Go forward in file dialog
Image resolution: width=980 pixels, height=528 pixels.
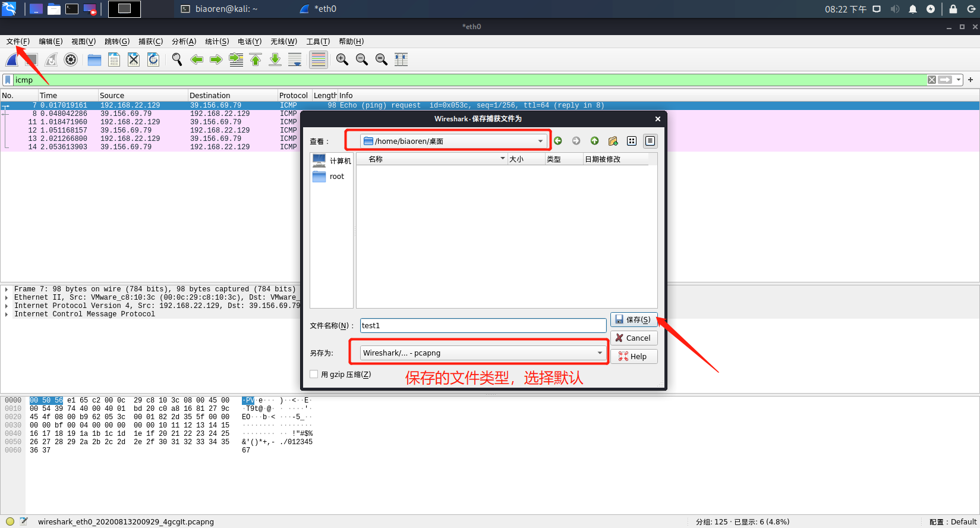pyautogui.click(x=576, y=141)
